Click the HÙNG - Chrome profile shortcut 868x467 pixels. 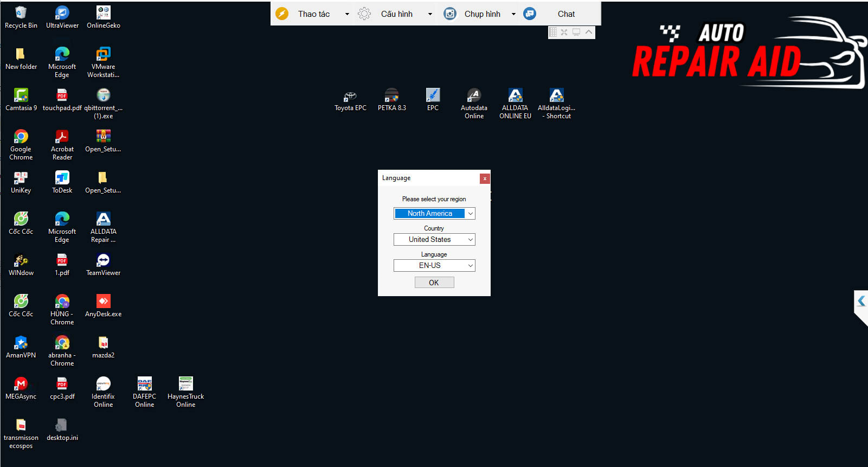click(x=62, y=310)
